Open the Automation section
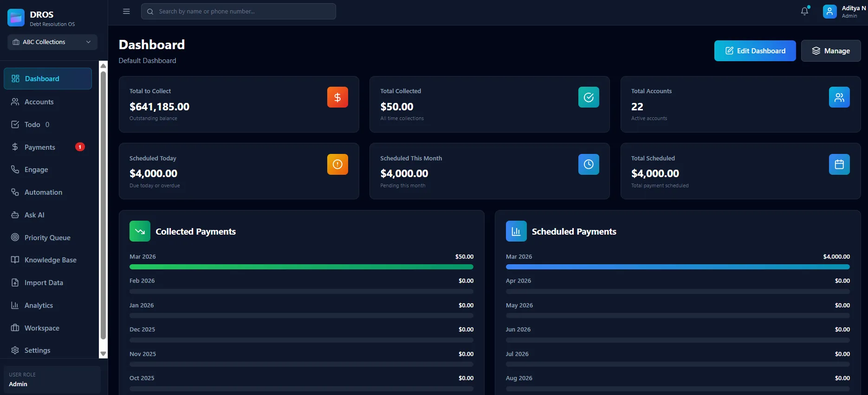The height and width of the screenshot is (395, 868). click(x=48, y=192)
